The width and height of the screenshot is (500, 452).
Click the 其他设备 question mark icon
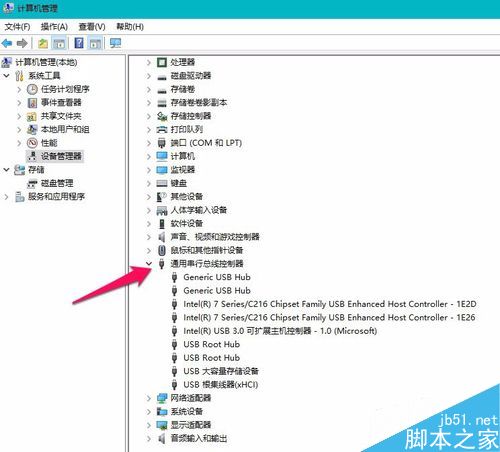pos(161,197)
